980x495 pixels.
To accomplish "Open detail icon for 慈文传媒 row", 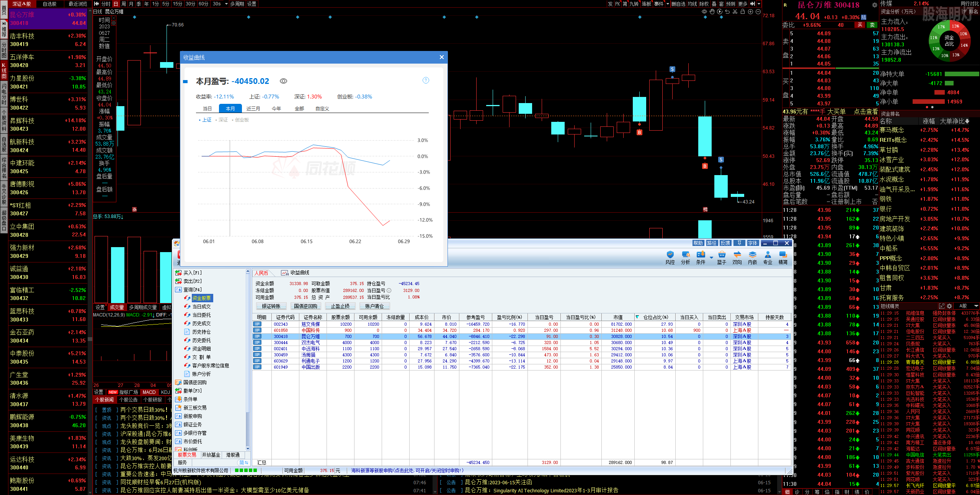I will (x=258, y=324).
